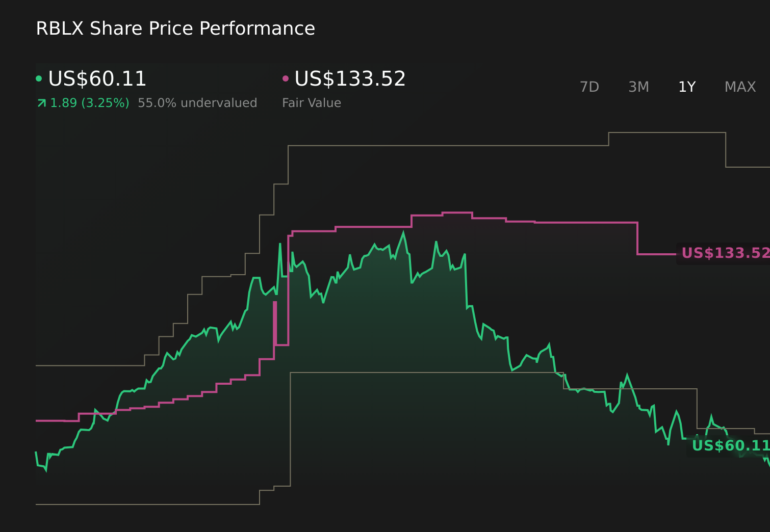
Task: Switch to the 3M time range
Action: (639, 87)
